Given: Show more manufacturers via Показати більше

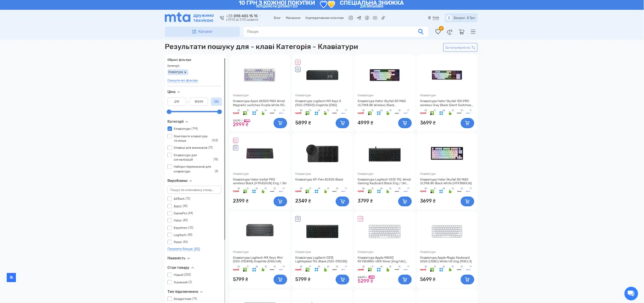Looking at the screenshot, I should [184, 249].
